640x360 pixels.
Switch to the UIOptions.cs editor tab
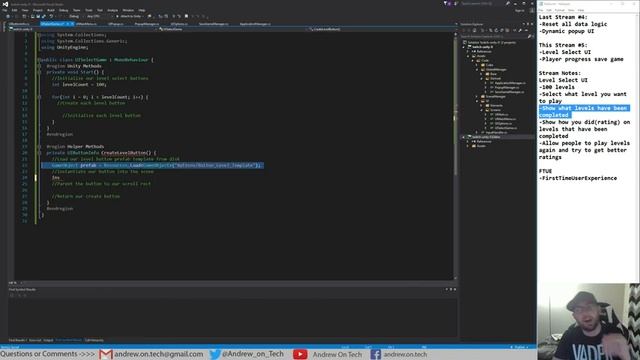179,24
